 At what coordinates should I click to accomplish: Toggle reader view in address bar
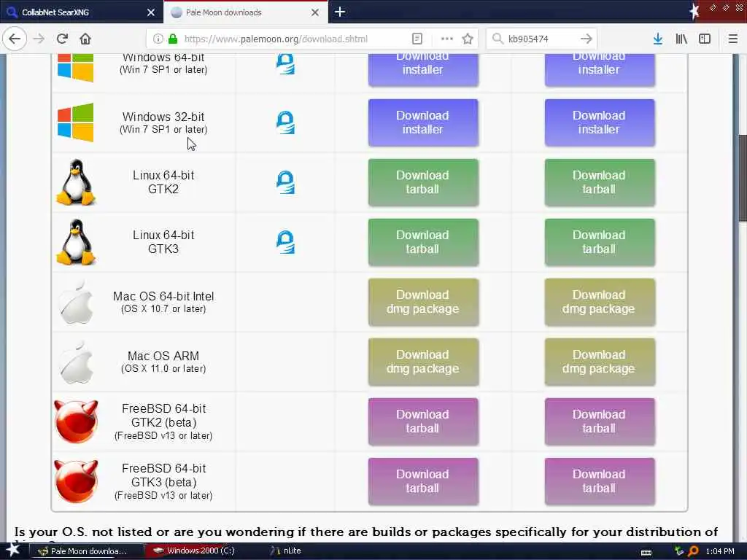417,39
